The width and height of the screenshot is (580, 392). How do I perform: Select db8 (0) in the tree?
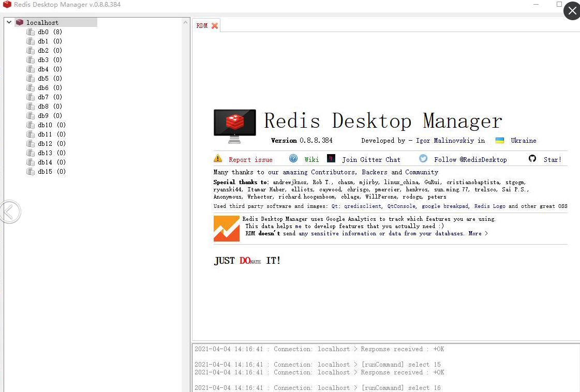point(50,106)
